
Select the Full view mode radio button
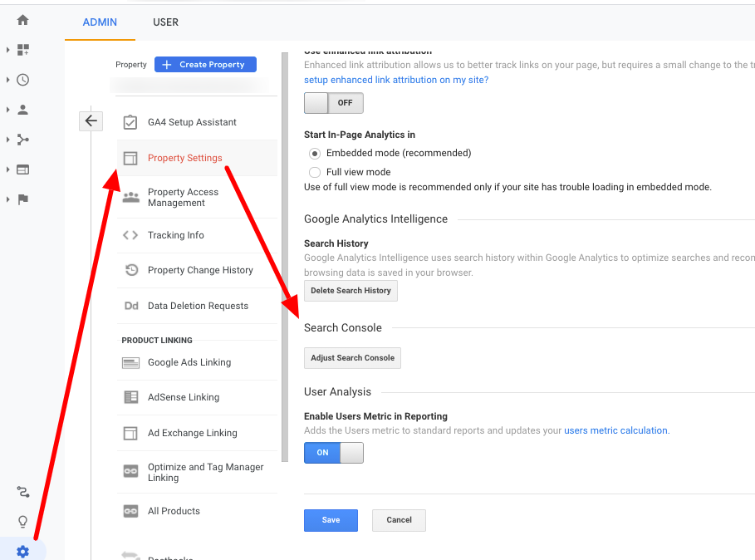pyautogui.click(x=316, y=171)
